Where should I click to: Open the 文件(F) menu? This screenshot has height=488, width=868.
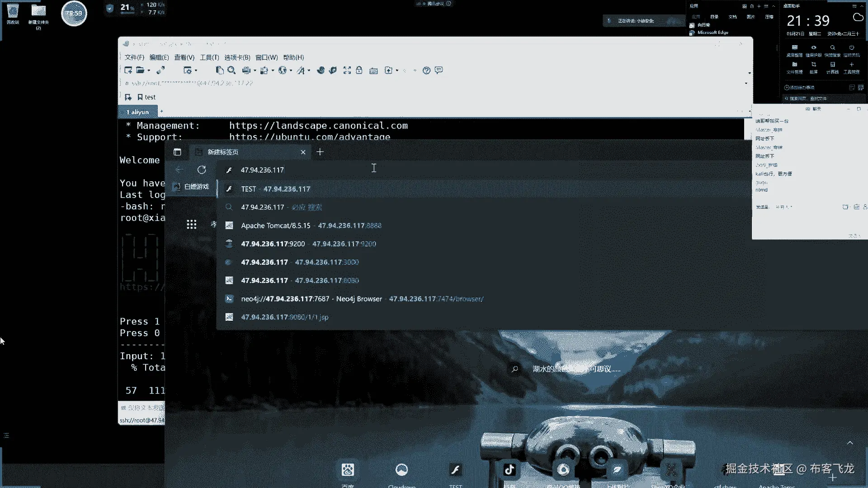pyautogui.click(x=134, y=57)
